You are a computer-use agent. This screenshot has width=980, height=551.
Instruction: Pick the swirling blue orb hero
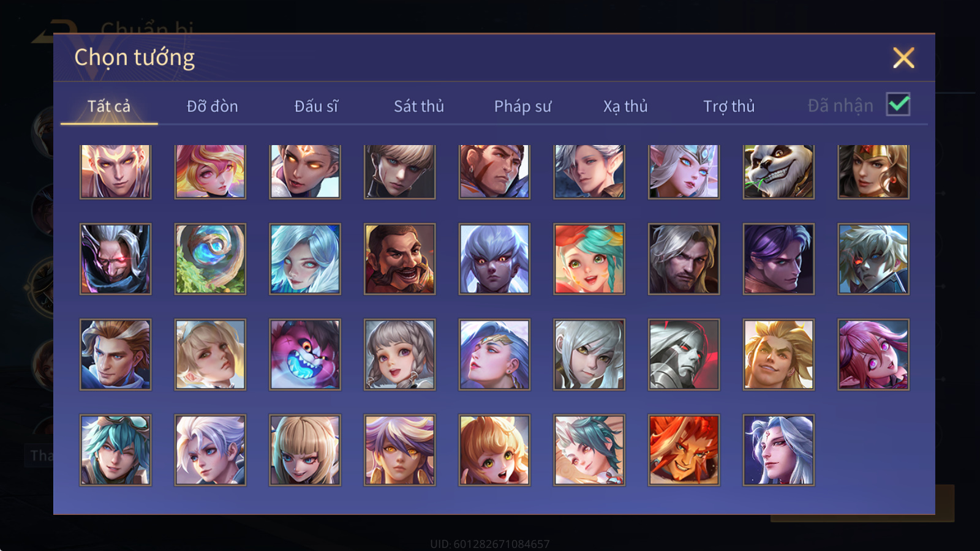pyautogui.click(x=210, y=259)
